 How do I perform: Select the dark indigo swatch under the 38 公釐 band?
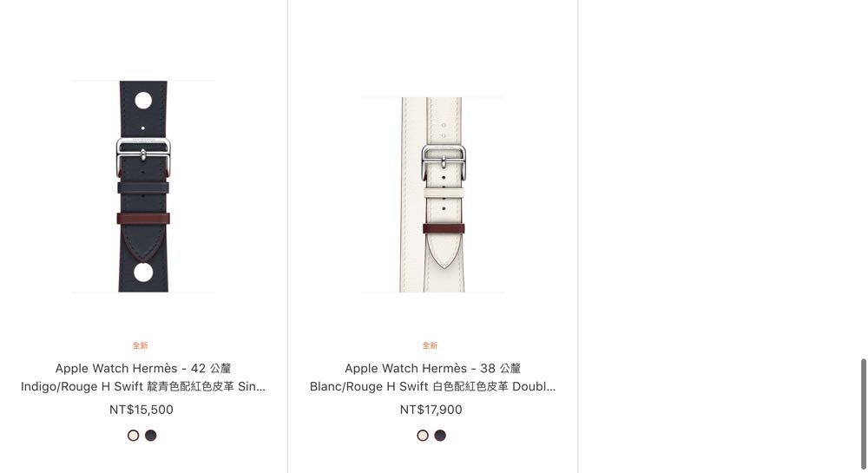point(440,436)
